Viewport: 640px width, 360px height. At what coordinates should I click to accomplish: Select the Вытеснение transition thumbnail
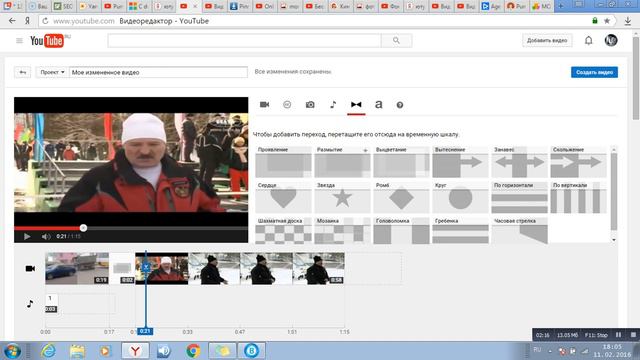pos(460,162)
